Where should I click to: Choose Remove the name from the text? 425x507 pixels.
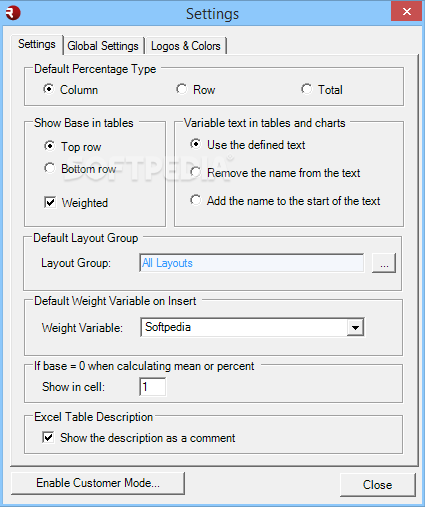click(195, 172)
